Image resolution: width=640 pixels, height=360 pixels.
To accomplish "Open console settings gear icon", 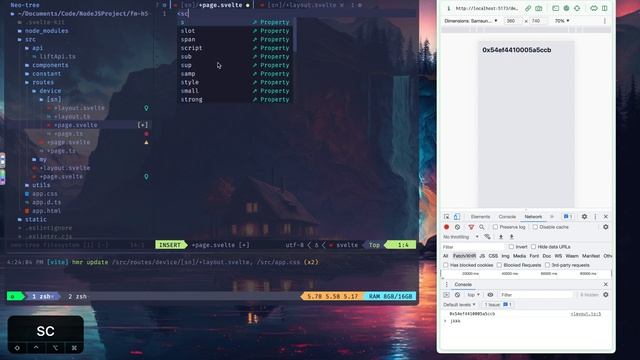I will pyautogui.click(x=606, y=295).
